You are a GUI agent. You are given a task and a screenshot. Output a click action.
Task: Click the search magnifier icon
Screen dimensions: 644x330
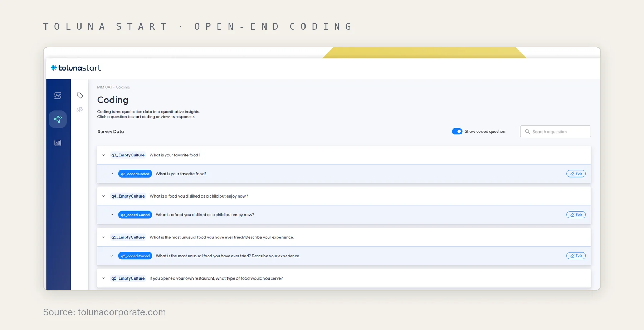(527, 131)
